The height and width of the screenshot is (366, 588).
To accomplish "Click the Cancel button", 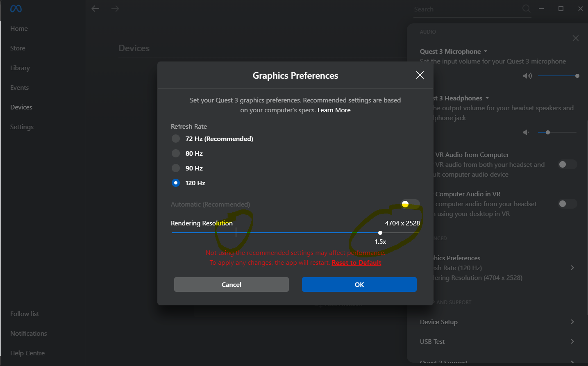I will pos(232,284).
